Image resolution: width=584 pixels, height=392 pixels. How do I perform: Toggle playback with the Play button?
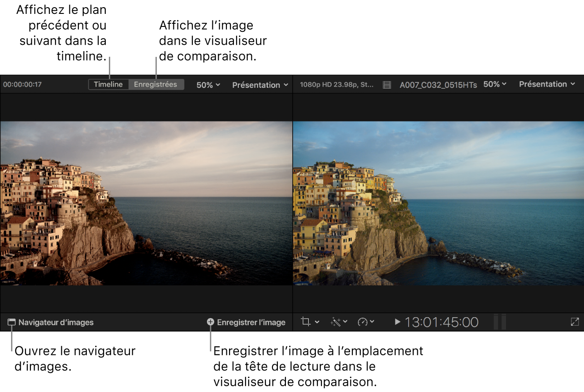[x=397, y=322]
